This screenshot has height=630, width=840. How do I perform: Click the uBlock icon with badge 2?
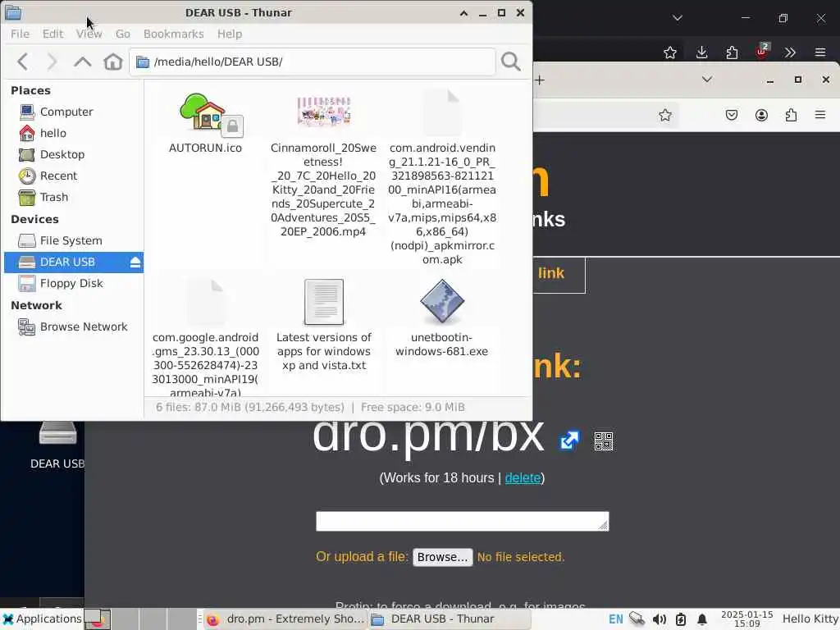(x=761, y=52)
